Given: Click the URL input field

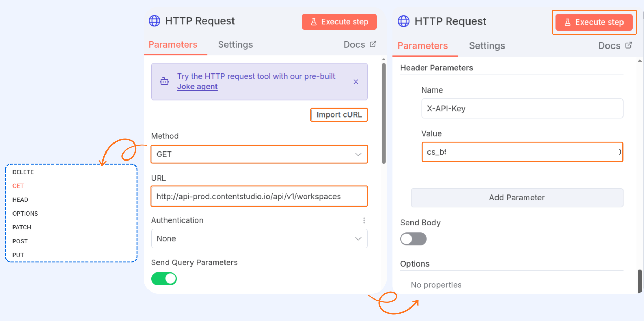Looking at the screenshot, I should click(259, 197).
